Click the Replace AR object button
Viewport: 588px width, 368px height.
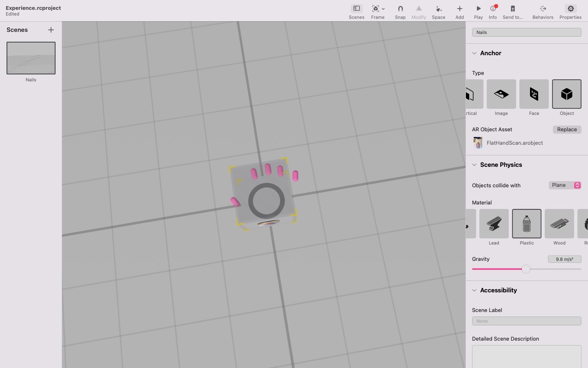pos(567,130)
